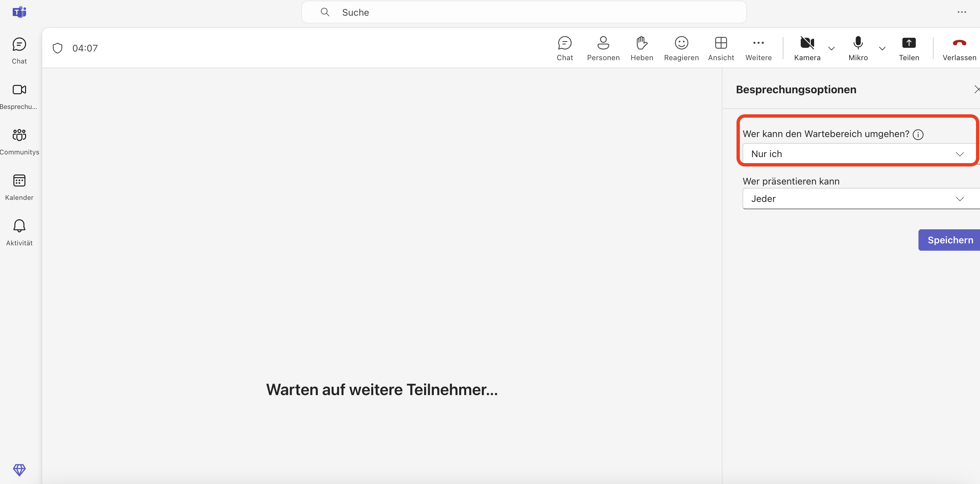Go to Kalender in the left sidebar

click(19, 187)
